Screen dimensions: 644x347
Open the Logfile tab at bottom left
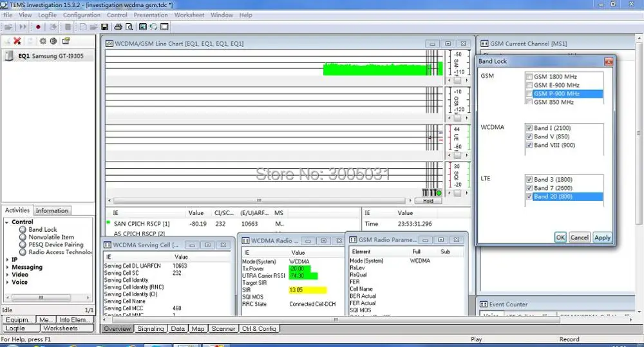[21, 328]
